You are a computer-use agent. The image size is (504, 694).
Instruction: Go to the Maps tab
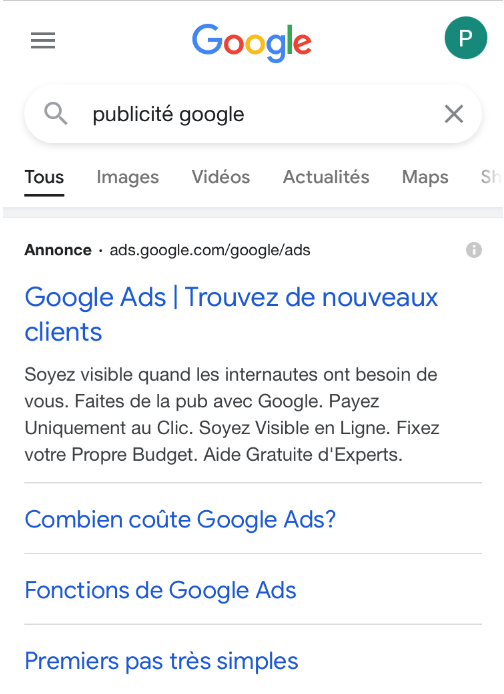pyautogui.click(x=425, y=177)
